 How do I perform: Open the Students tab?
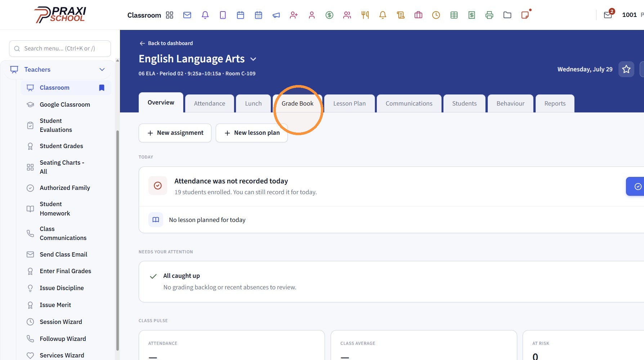pyautogui.click(x=464, y=103)
